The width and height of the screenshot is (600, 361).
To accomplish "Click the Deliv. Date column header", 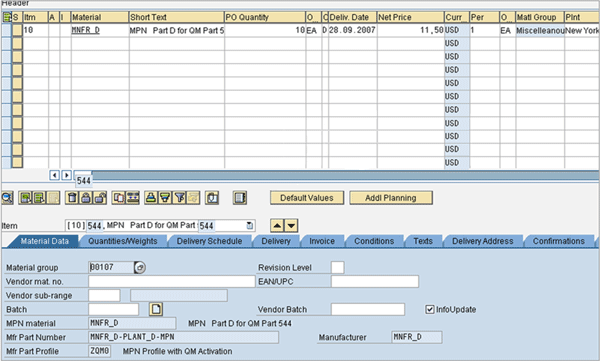I will pyautogui.click(x=352, y=17).
